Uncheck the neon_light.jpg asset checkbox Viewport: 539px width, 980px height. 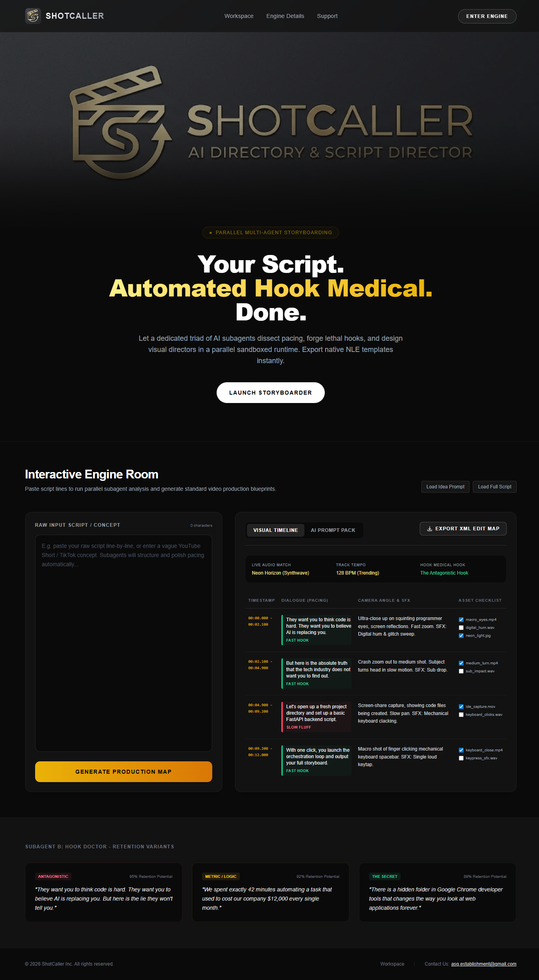(x=461, y=636)
